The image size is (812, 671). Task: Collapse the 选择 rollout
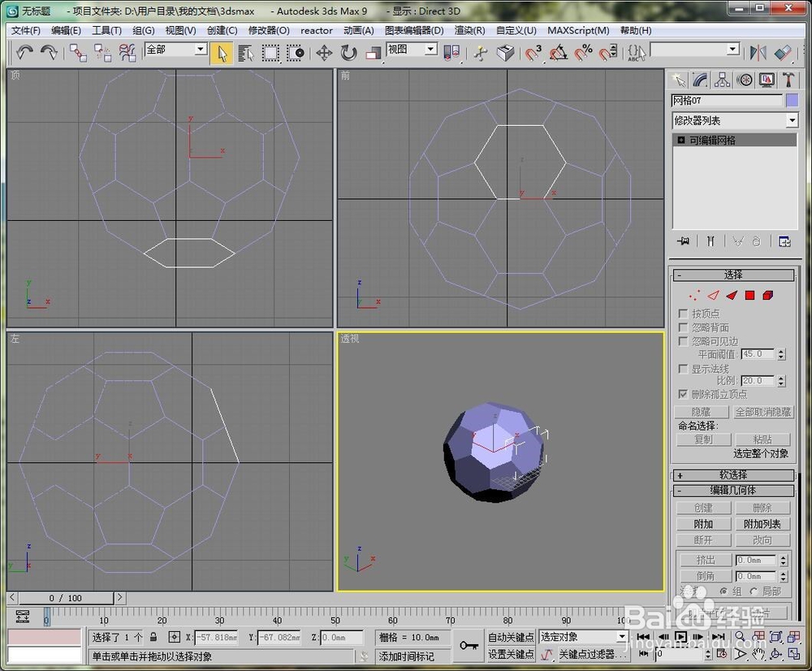click(733, 275)
